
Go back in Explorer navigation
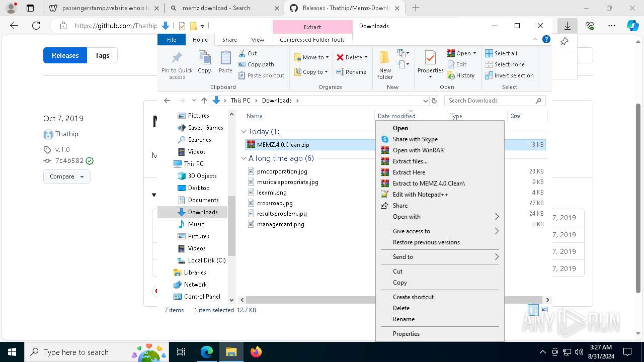[x=167, y=101]
